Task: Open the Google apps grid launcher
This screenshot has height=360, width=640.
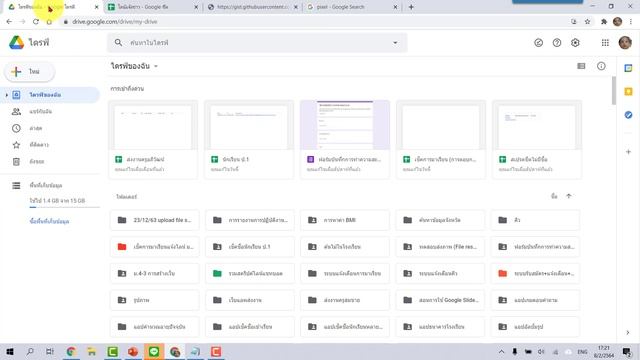Action: (x=605, y=42)
